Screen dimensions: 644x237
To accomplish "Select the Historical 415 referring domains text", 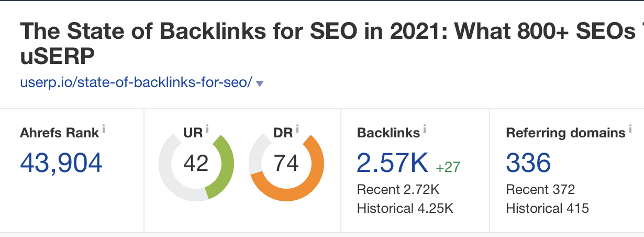I will pyautogui.click(x=547, y=208).
